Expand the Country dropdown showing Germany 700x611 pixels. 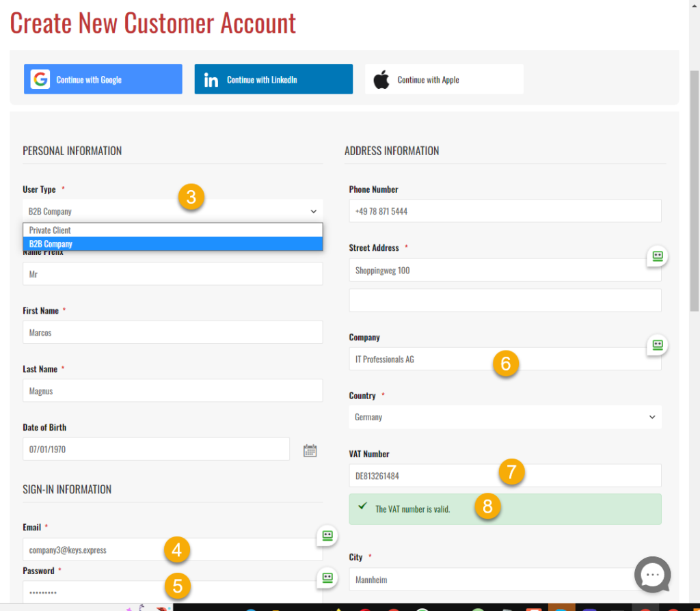click(504, 417)
